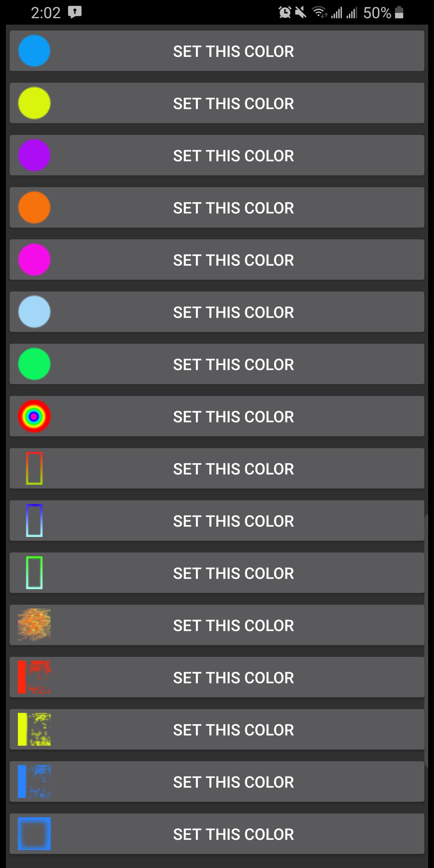This screenshot has width=434, height=868.
Task: Select the blue glowing square frame icon
Action: click(x=34, y=834)
